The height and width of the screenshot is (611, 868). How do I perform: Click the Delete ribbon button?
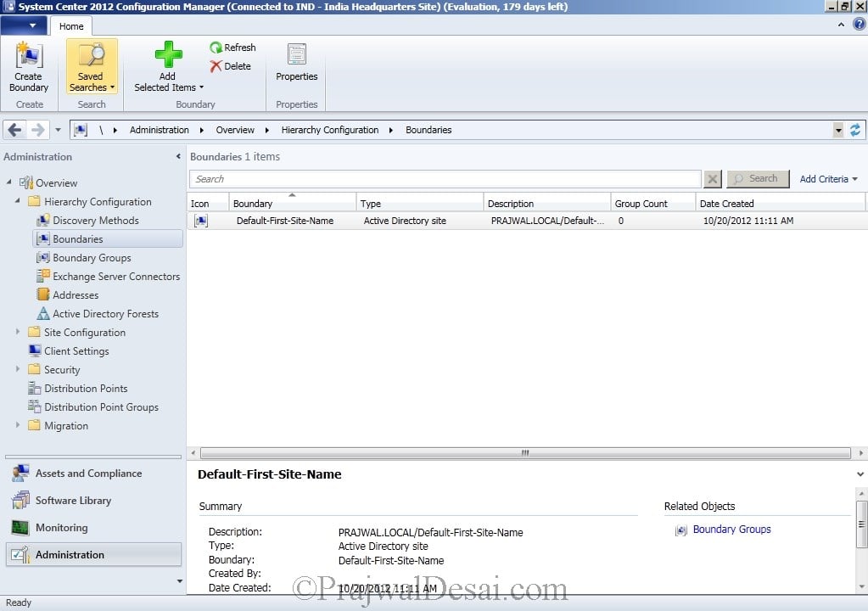tap(230, 66)
